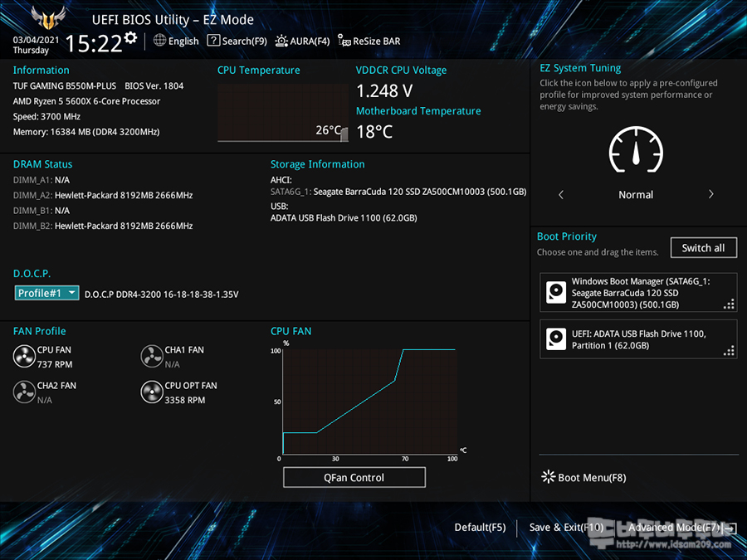This screenshot has height=560, width=747.
Task: Select Windows Boot Manager boot entry
Action: click(x=638, y=292)
